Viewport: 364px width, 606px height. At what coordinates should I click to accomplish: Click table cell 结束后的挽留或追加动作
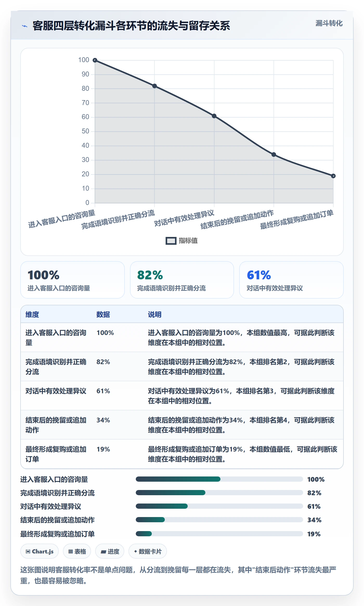(x=56, y=425)
